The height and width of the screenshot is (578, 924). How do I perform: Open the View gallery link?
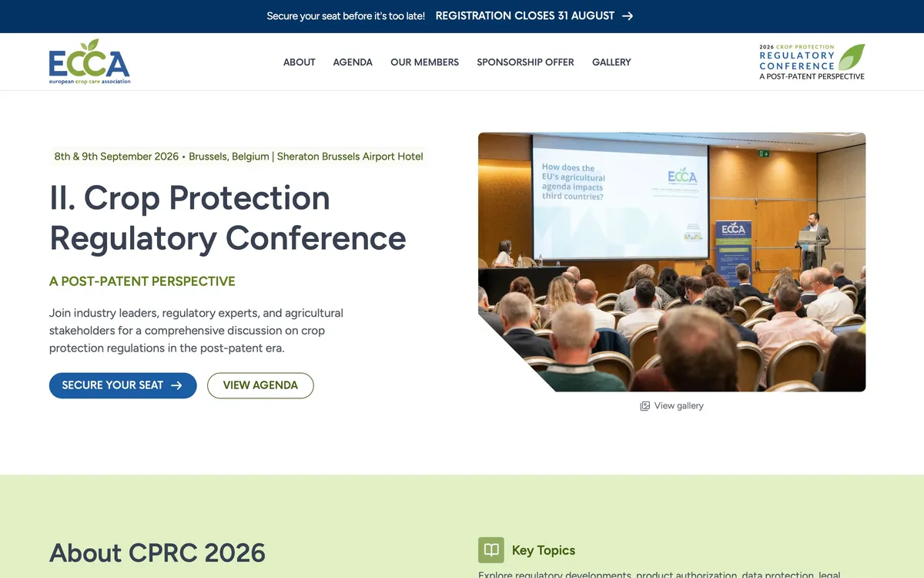[x=671, y=406]
